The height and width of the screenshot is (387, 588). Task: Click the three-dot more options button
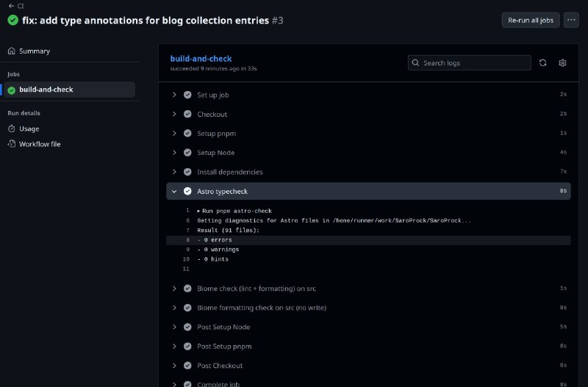click(x=571, y=20)
